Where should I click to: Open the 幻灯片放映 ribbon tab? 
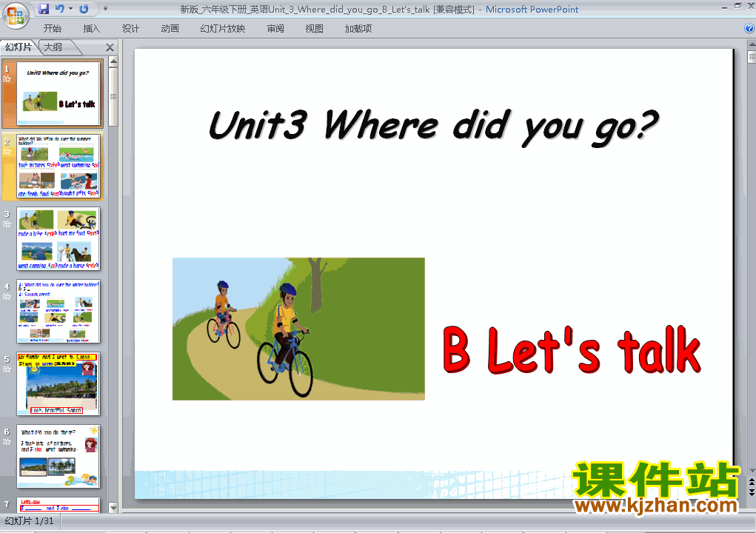tap(223, 28)
